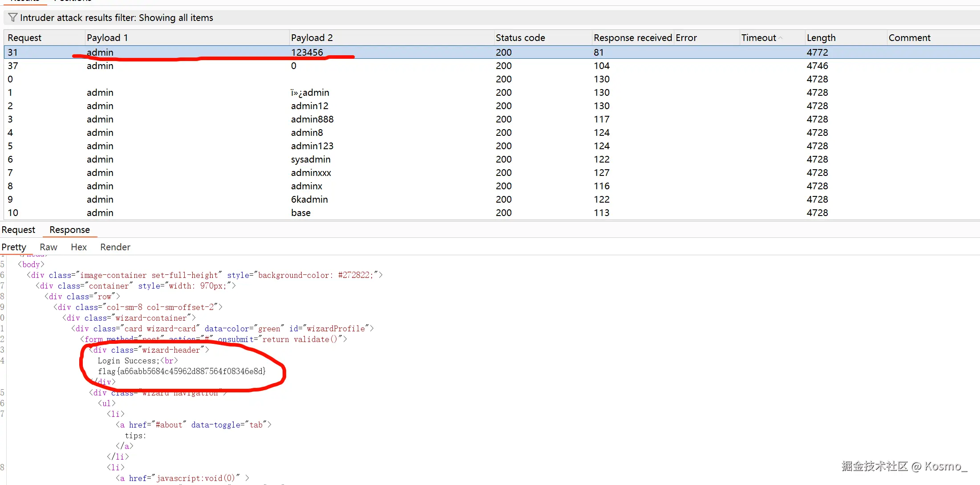
Task: Select the Raw view tab
Action: (48, 247)
